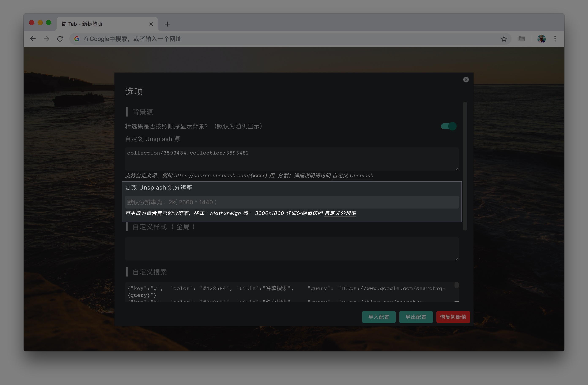Toggle sequential background display switch
Image resolution: width=588 pixels, height=385 pixels.
[448, 126]
